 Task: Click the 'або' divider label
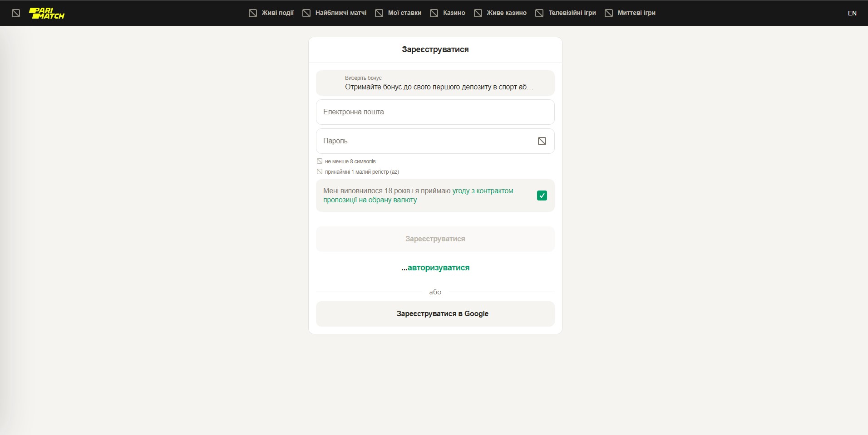coord(435,292)
